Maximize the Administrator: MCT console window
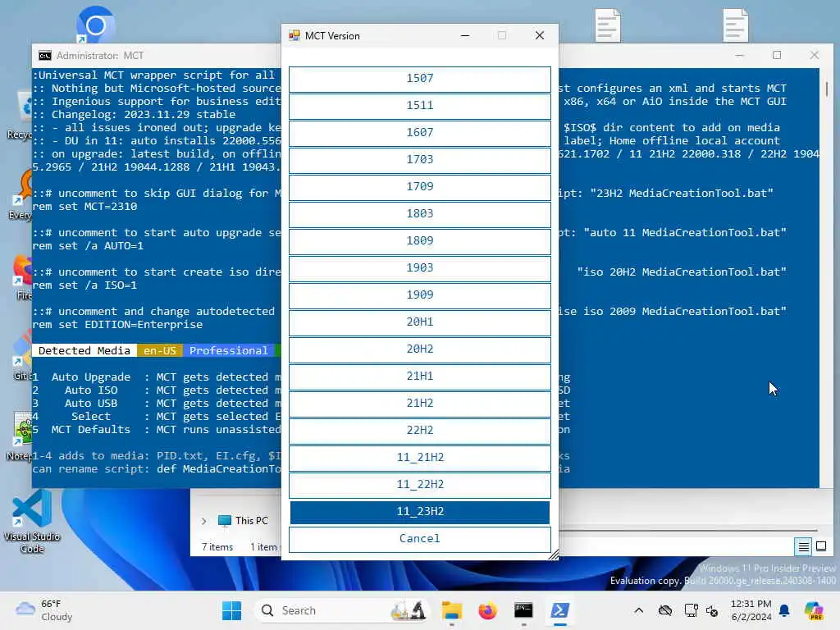 click(777, 55)
